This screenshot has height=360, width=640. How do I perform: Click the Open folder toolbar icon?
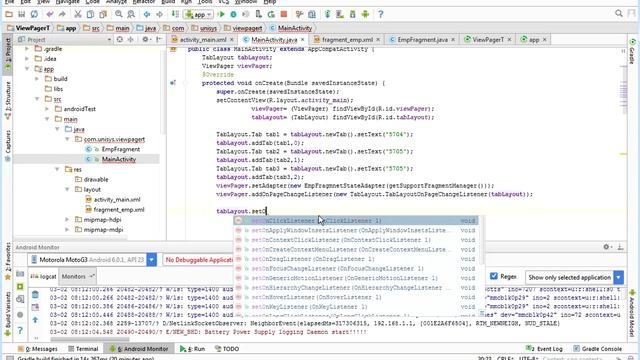[9, 14]
